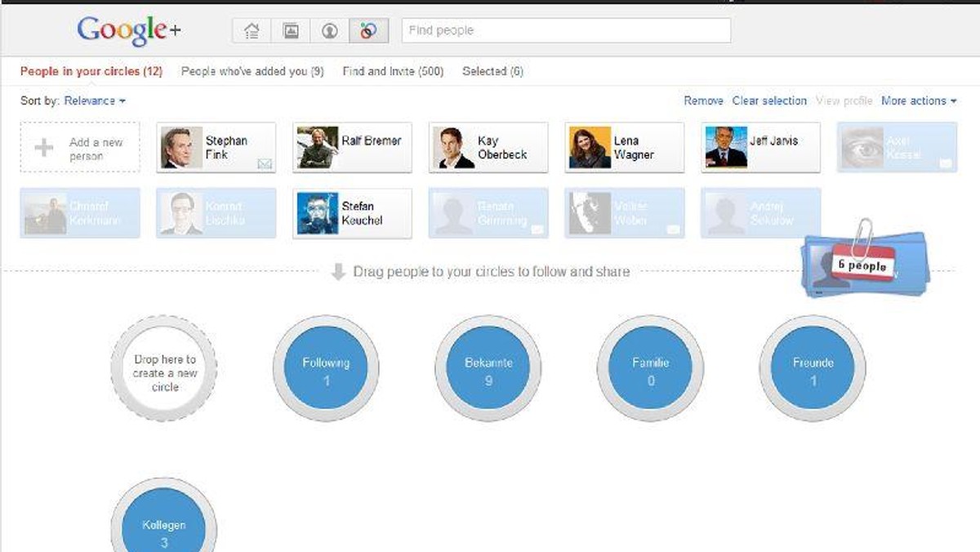
Task: Click the blue Bekannte circle
Action: (x=488, y=369)
